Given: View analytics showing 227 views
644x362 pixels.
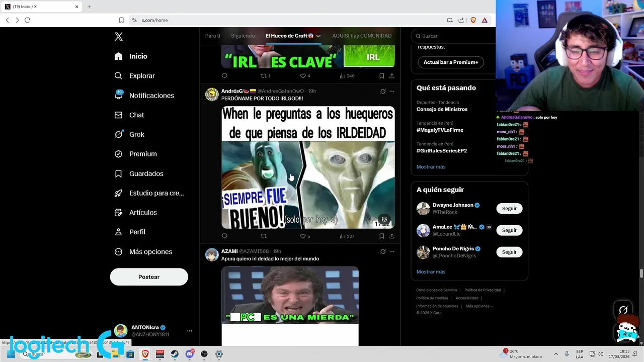Looking at the screenshot, I should (347, 236).
